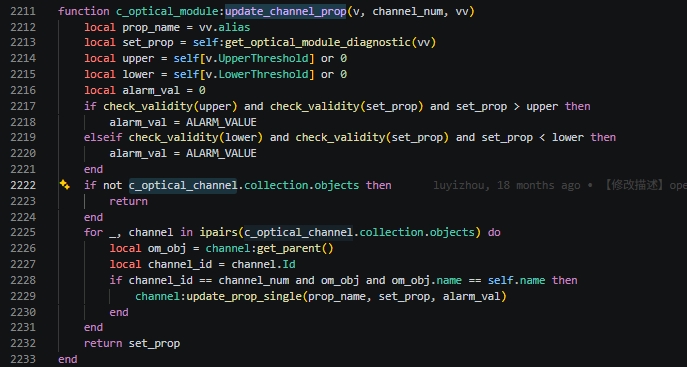Click the git blame annotation by luyizhou
The image size is (687, 367).
(x=560, y=185)
